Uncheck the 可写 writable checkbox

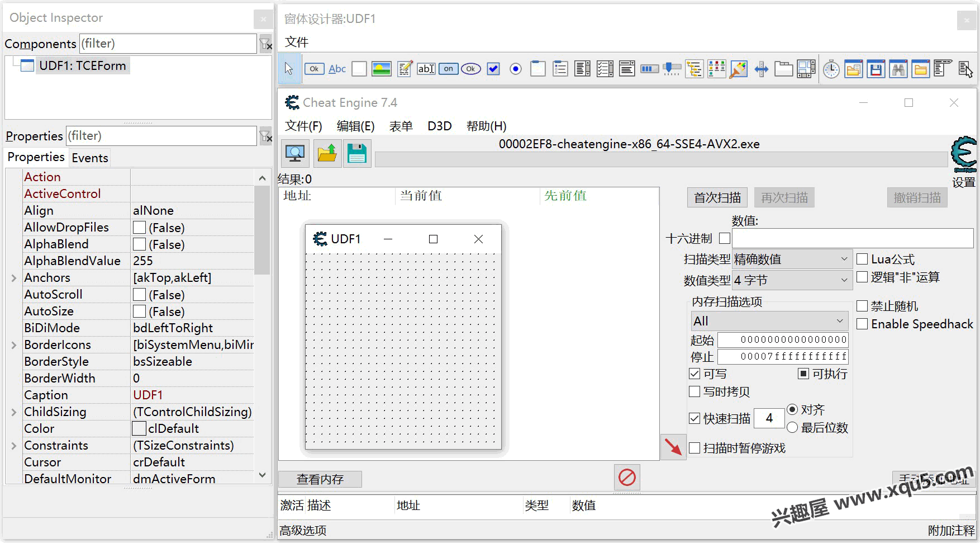tap(694, 374)
